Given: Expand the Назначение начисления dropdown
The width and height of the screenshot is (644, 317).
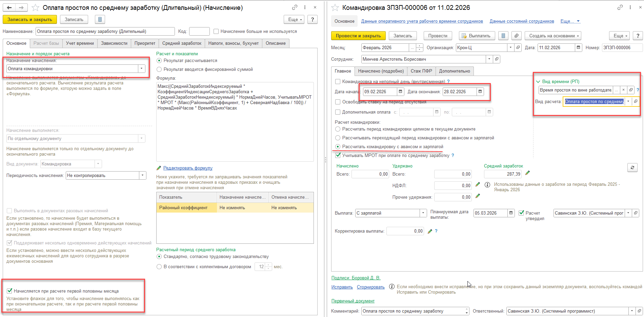Looking at the screenshot, I should click(141, 68).
